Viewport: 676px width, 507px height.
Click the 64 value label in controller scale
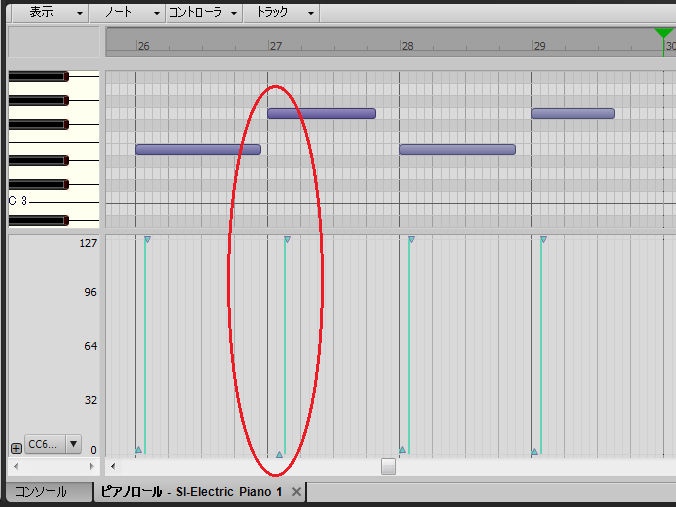[91, 346]
